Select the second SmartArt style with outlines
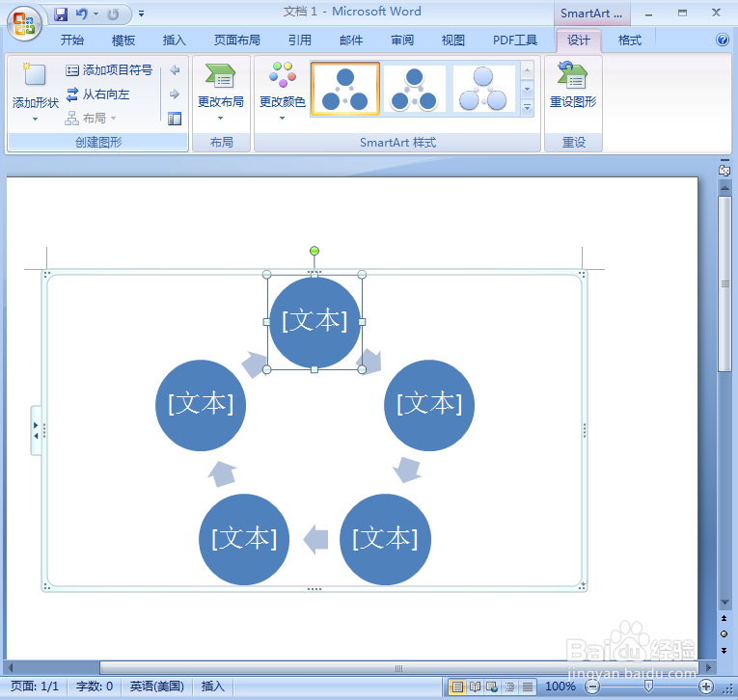The width and height of the screenshot is (738, 700). pos(415,89)
